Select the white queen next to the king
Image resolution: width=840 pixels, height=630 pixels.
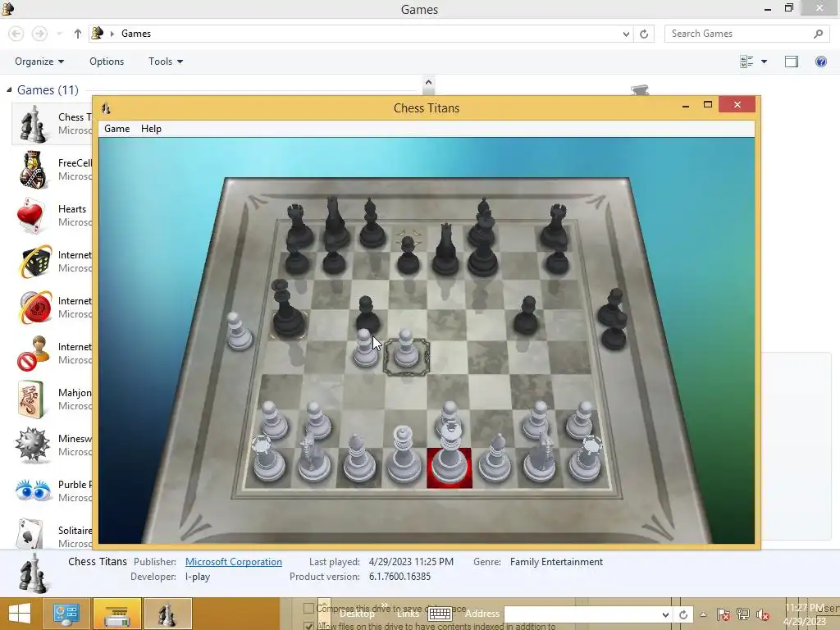(x=404, y=456)
